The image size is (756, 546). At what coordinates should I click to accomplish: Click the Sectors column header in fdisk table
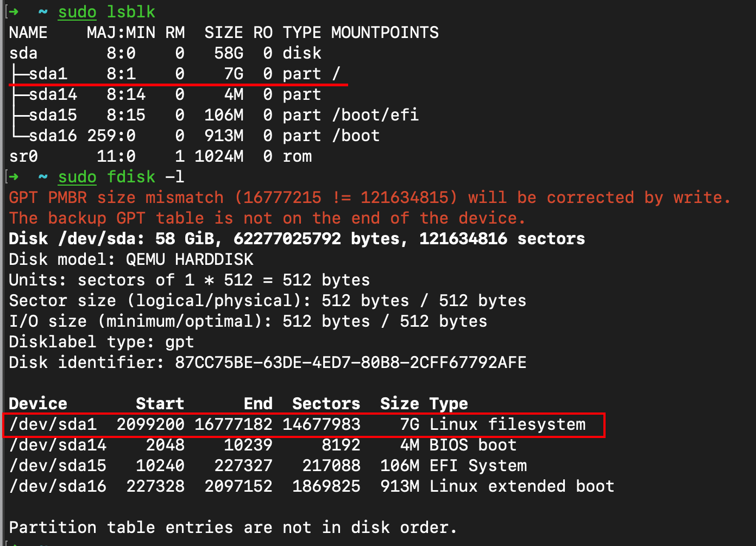326,404
